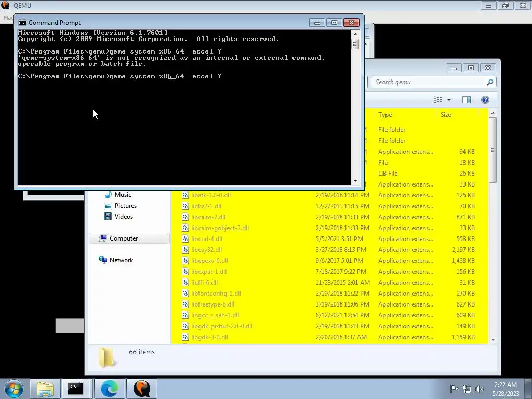The width and height of the screenshot is (532, 399).
Task: Select file libgdk-3-0.dll
Action: pos(209,337)
